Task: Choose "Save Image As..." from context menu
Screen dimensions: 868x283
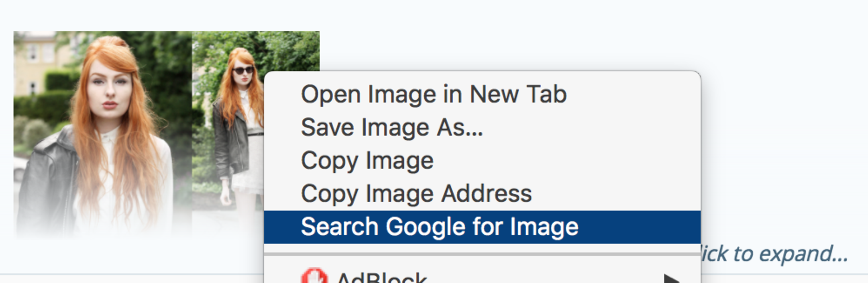Action: click(x=392, y=127)
